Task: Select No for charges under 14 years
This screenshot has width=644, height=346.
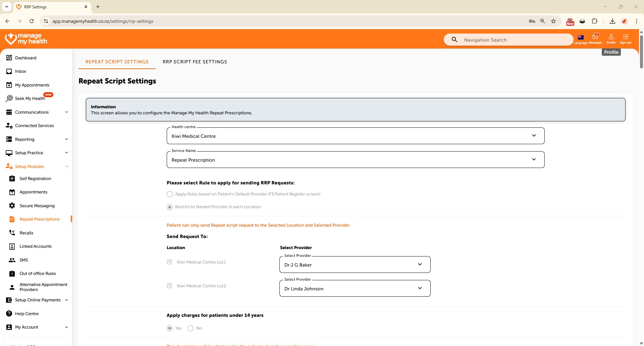Action: (191, 328)
